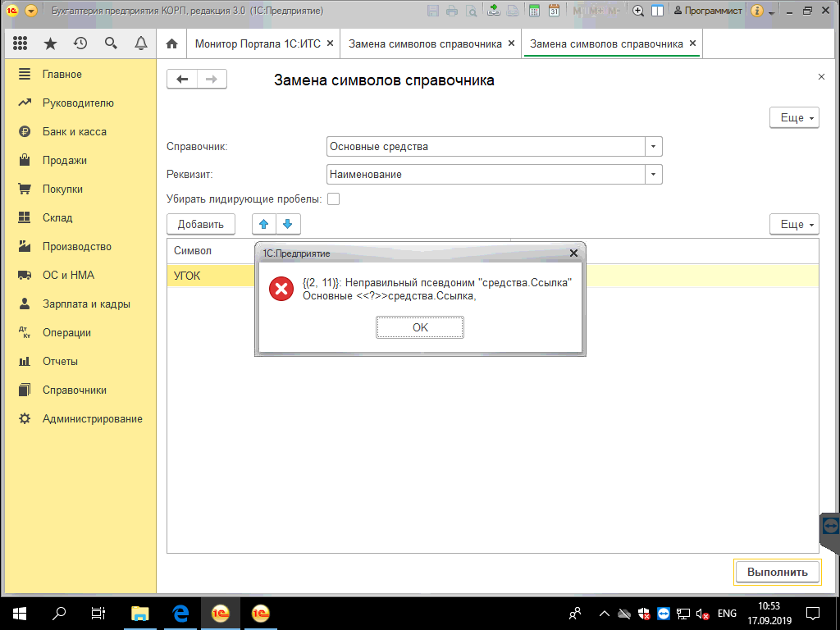The image size is (840, 630).
Task: Open the Calculator icon in title bar
Action: coord(534,11)
